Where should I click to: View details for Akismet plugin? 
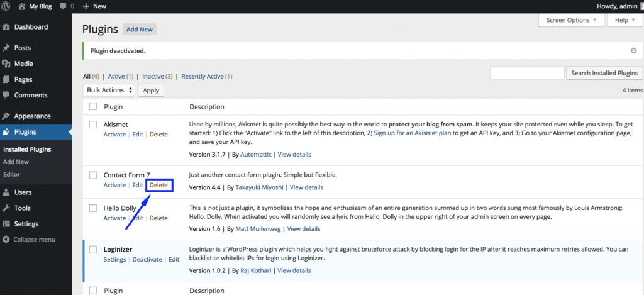pyautogui.click(x=294, y=155)
